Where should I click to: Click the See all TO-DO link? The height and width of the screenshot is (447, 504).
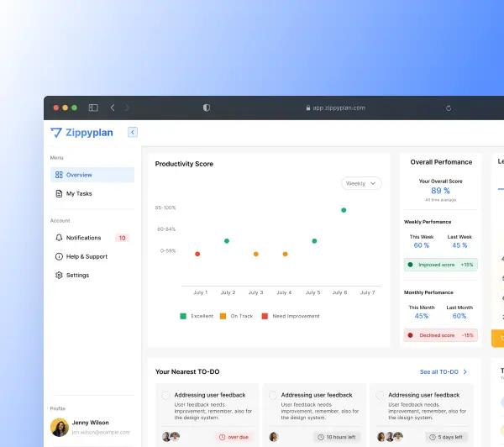pyautogui.click(x=438, y=371)
